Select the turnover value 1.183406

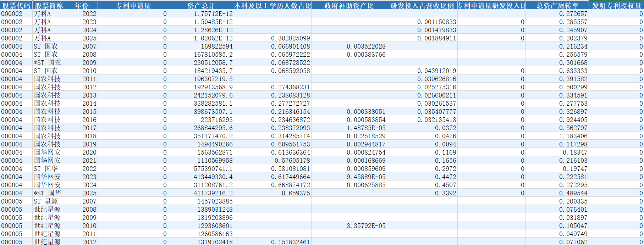[x=557, y=136]
